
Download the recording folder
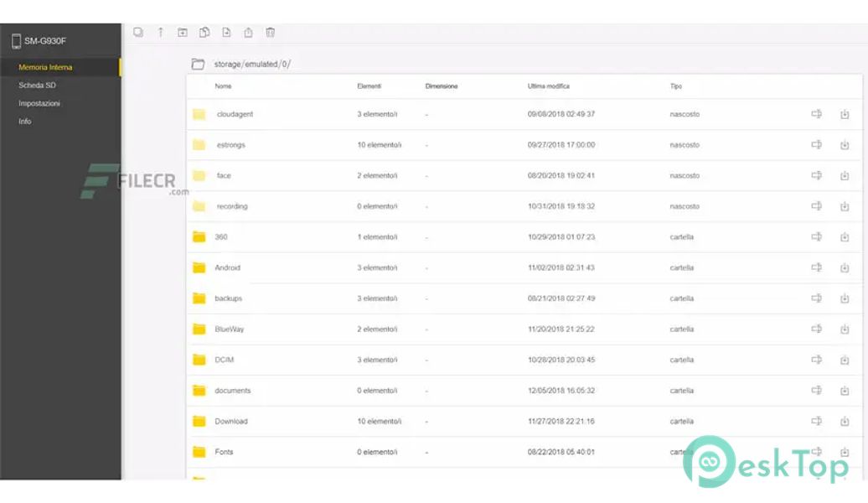pos(845,206)
